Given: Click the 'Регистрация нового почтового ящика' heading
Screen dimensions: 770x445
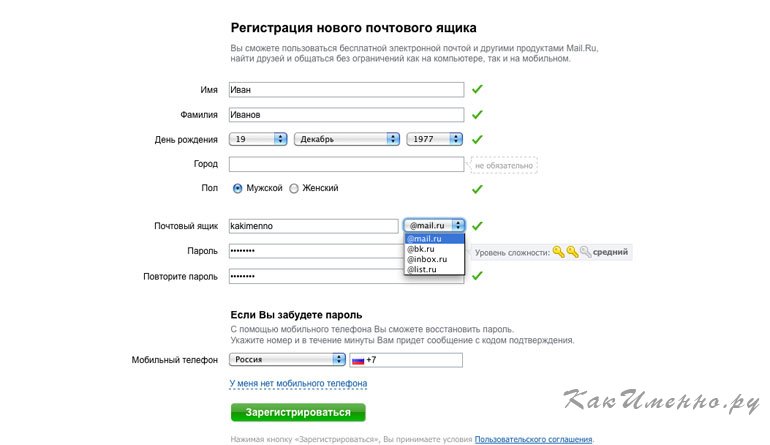Looking at the screenshot, I should 354,28.
